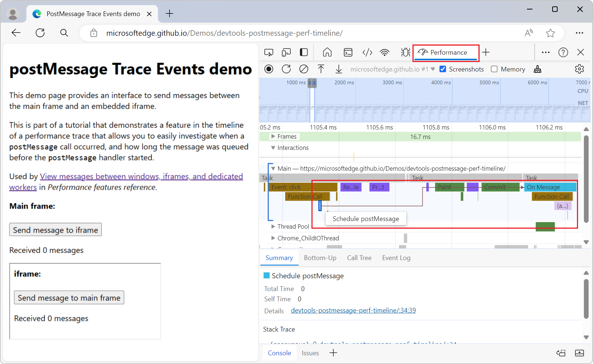Click the timeline overview range slider handle

click(312, 83)
